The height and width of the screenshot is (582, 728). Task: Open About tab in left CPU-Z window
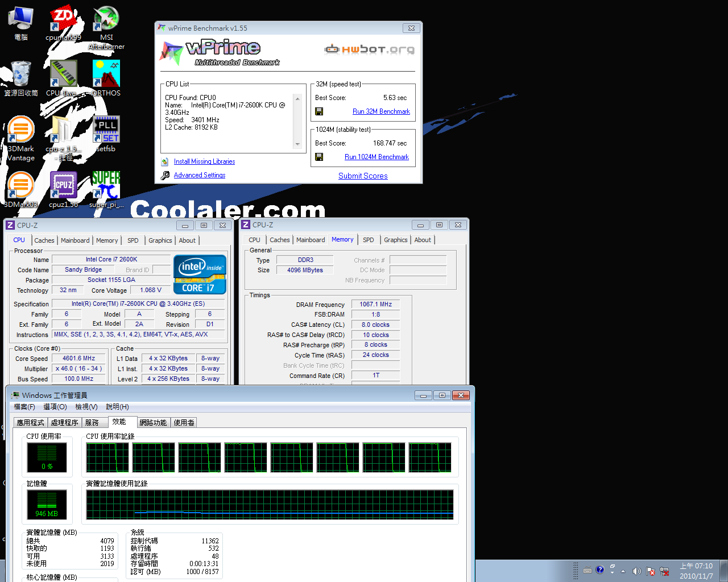click(187, 240)
